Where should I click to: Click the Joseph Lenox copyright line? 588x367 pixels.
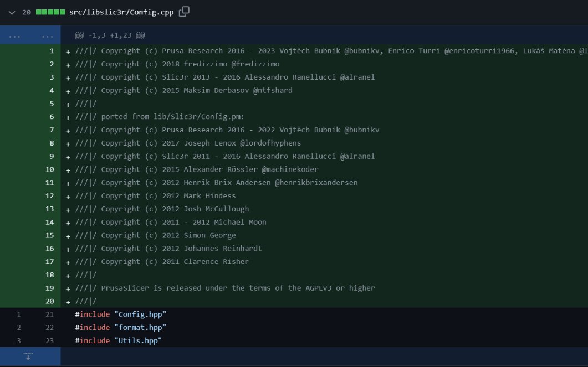click(188, 143)
